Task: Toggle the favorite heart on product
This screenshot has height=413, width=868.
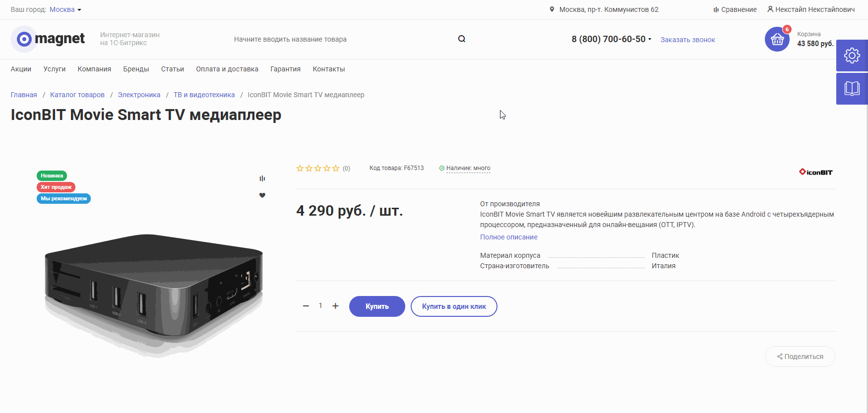Action: [262, 195]
